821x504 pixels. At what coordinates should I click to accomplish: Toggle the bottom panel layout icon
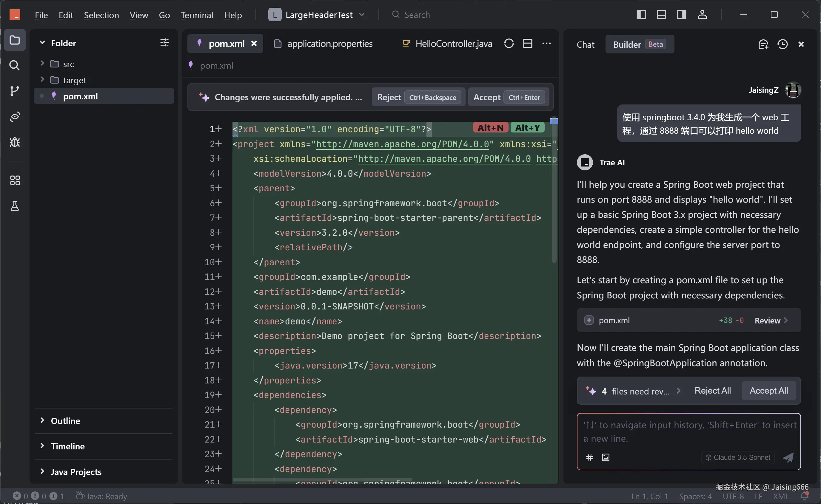661,15
